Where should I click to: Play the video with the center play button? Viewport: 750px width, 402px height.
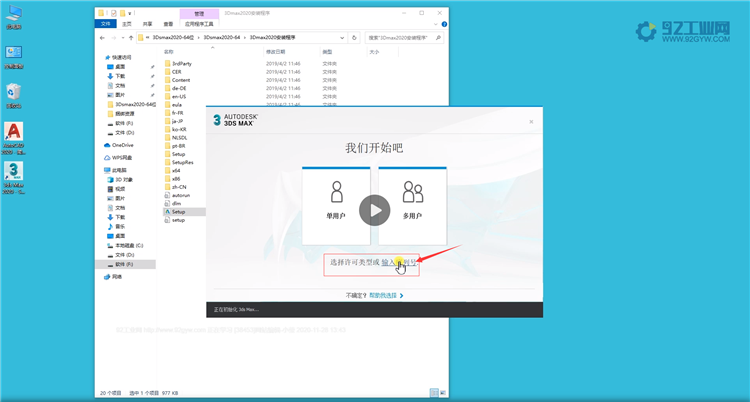click(375, 211)
